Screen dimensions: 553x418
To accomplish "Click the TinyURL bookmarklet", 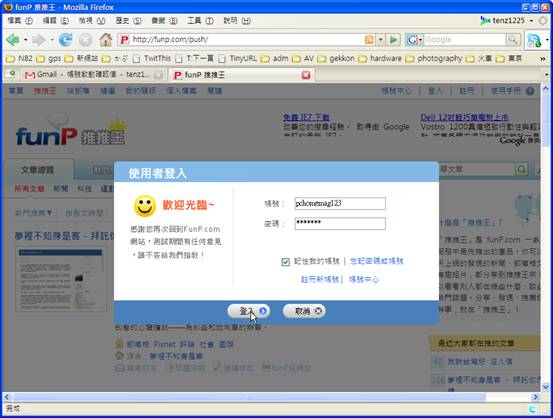I will tap(238, 59).
